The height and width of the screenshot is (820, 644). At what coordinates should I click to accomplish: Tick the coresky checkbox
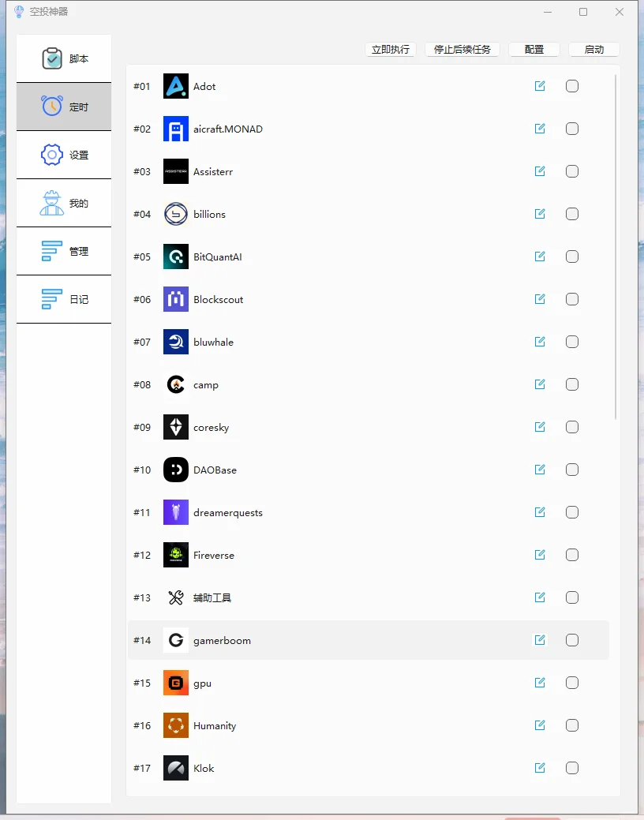tap(572, 427)
